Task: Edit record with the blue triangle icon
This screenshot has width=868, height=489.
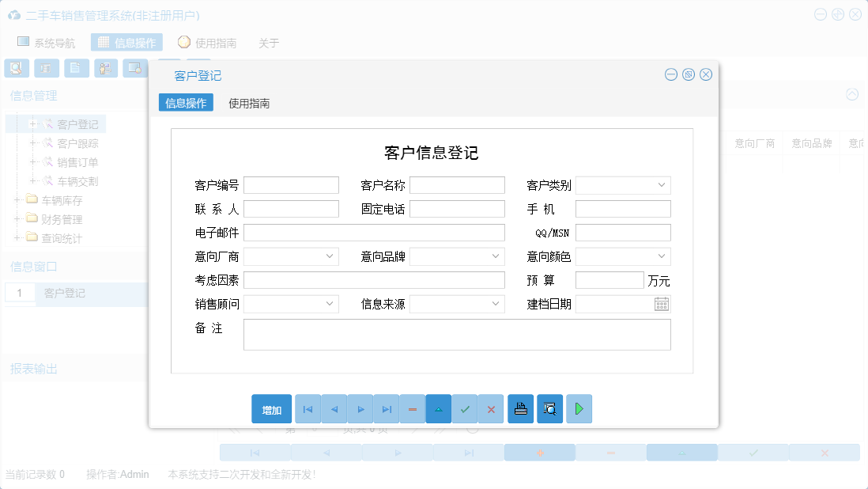Action: tap(439, 409)
